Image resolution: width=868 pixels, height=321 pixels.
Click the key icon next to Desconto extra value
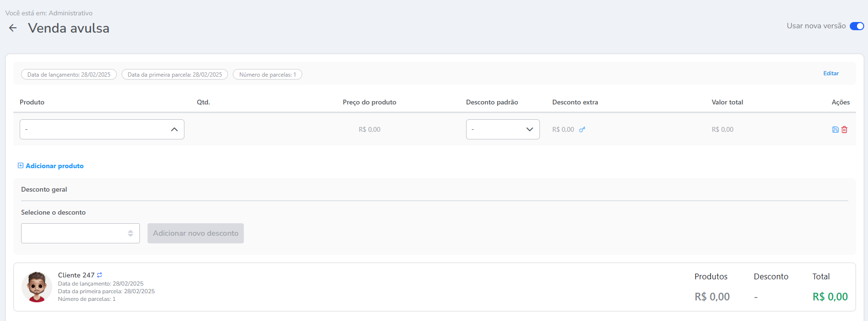point(582,129)
